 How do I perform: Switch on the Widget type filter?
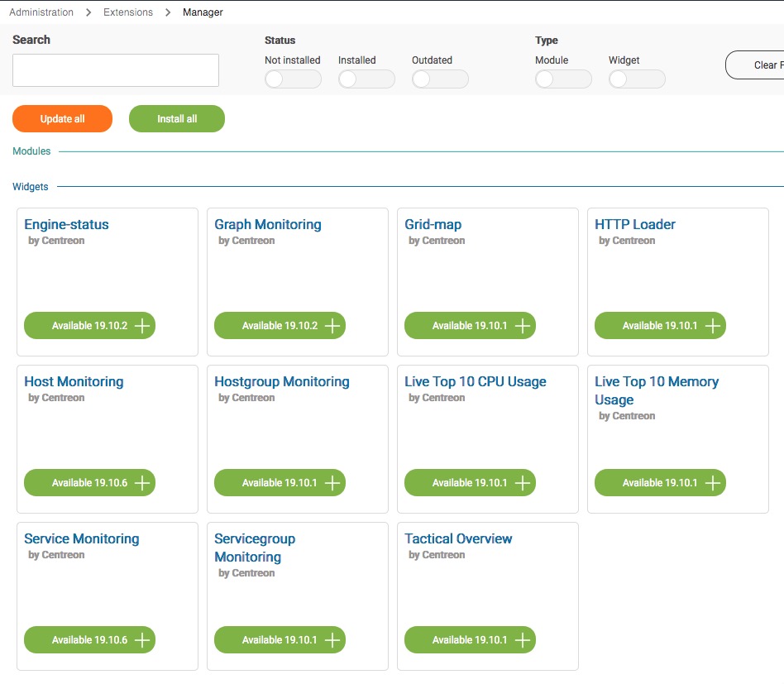click(636, 79)
